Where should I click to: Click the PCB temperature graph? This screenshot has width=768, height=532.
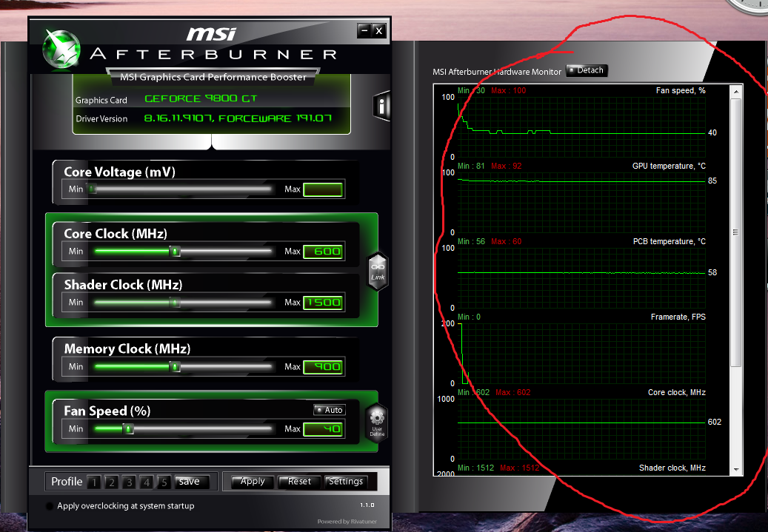(x=581, y=278)
